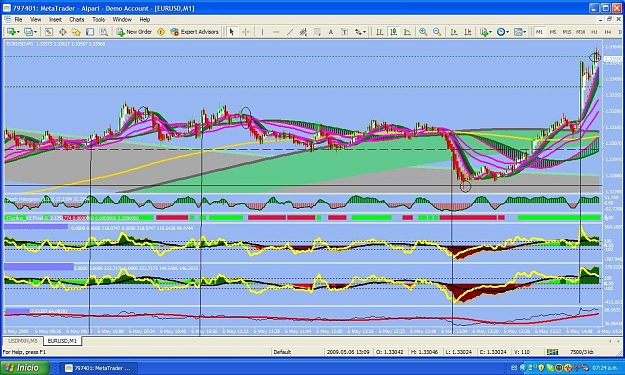Toggle candlestick chart mode
The height and width of the screenshot is (375, 625).
coord(393,32)
